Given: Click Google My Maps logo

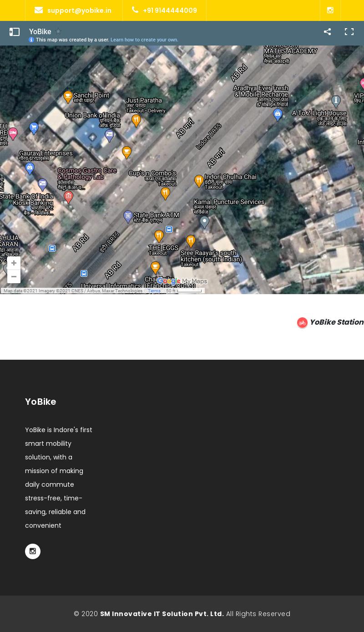Looking at the screenshot, I should (x=182, y=281).
